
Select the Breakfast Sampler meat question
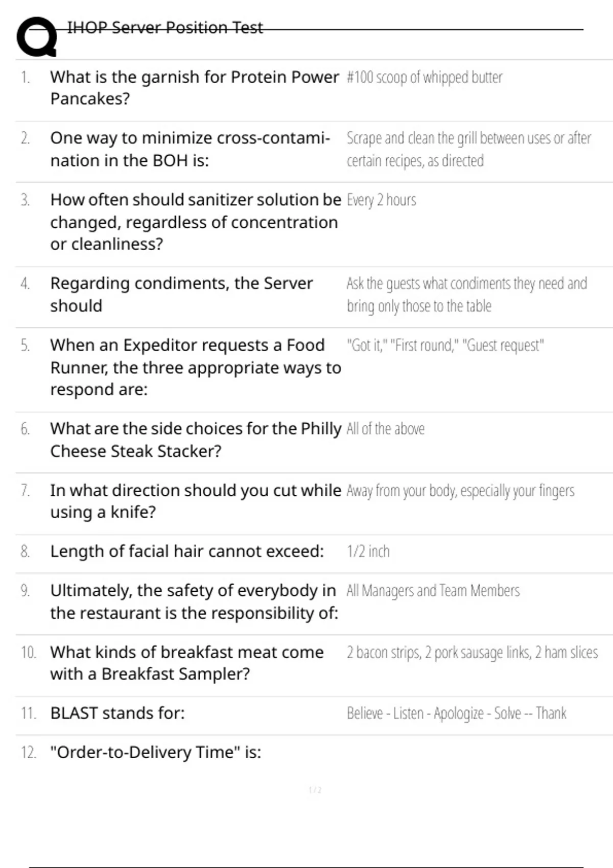click(187, 663)
